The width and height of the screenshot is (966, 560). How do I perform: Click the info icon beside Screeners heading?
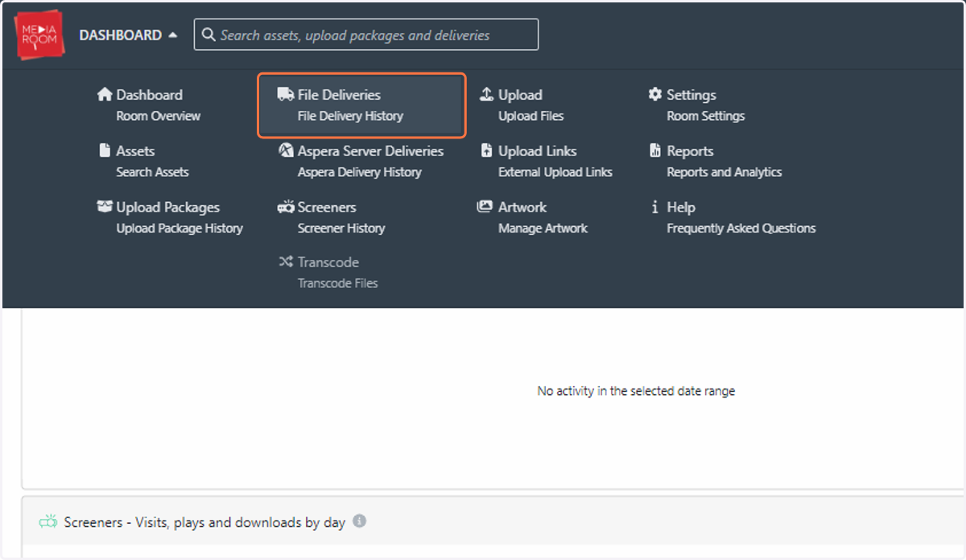point(360,521)
